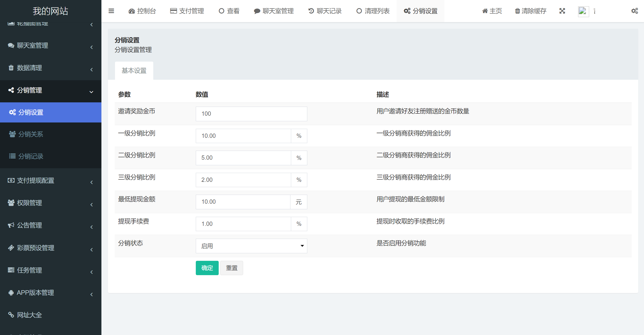Open 网址大全 link icon in sidebar

pos(11,315)
